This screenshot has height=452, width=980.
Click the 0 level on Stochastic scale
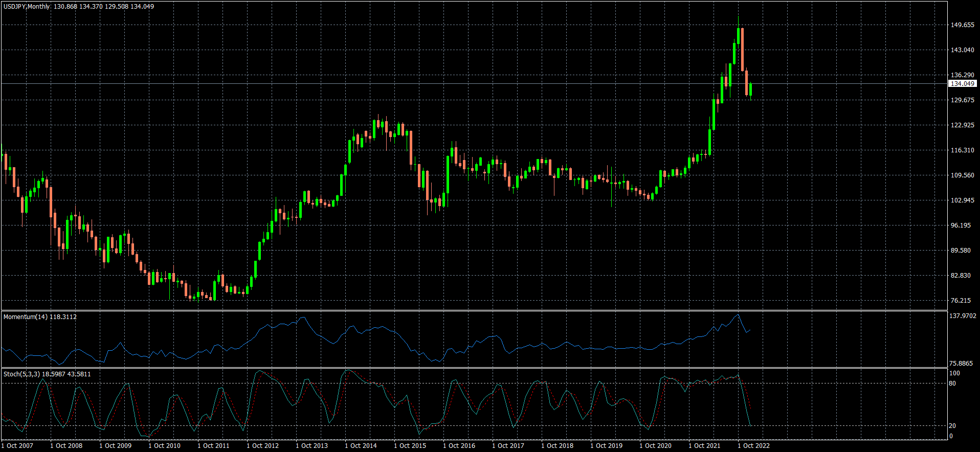[951, 436]
